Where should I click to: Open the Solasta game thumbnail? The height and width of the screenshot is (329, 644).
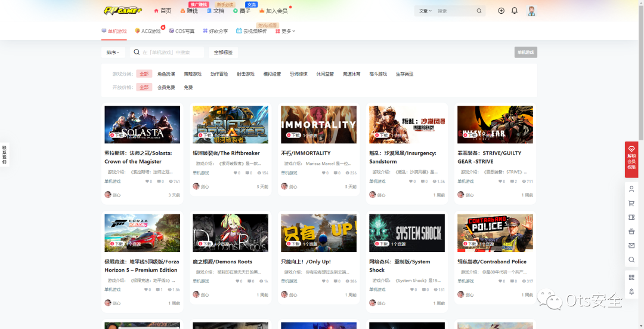[142, 125]
